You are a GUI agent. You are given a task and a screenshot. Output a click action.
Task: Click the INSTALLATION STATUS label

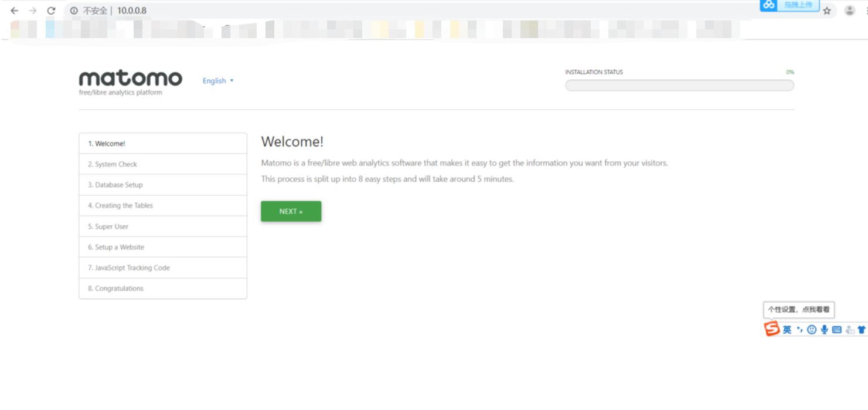[594, 72]
